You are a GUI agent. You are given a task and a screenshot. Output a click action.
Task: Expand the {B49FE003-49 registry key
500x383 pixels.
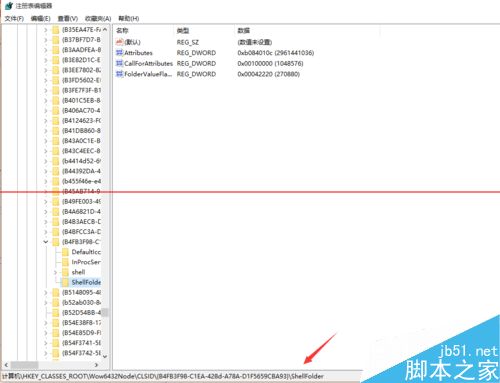pos(46,201)
